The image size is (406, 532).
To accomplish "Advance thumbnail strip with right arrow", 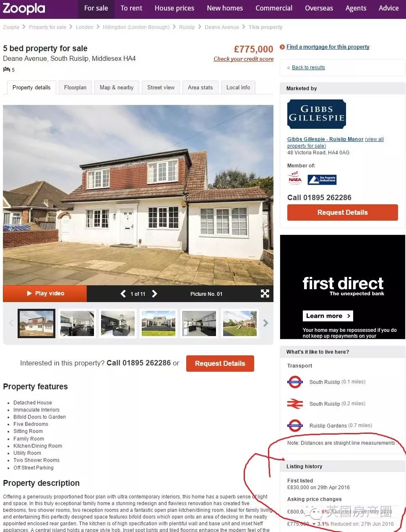I will pyautogui.click(x=265, y=323).
